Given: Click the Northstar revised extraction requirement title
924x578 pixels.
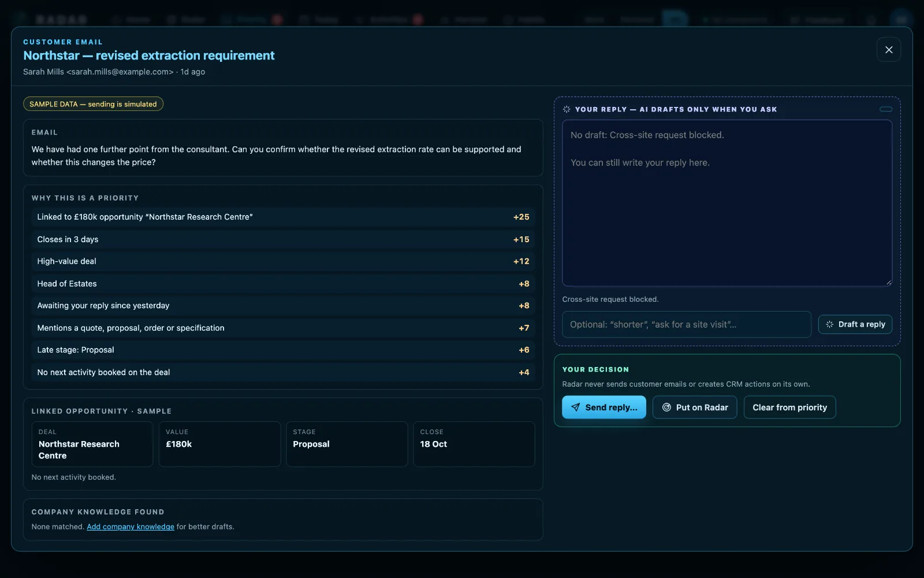Looking at the screenshot, I should coord(149,55).
